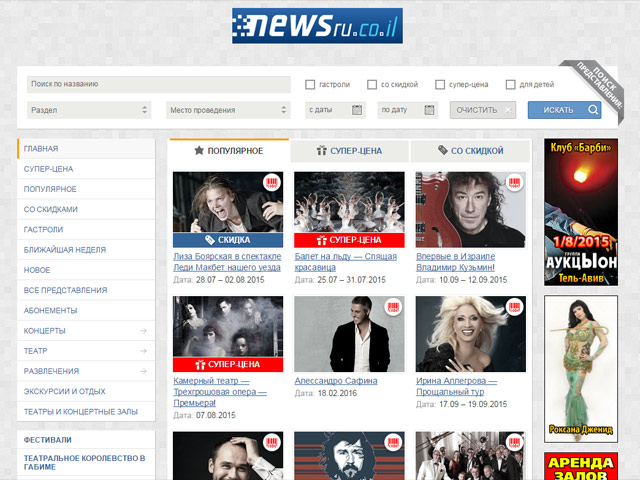Switch to the Со скидкой tab
640x480 pixels.
470,151
